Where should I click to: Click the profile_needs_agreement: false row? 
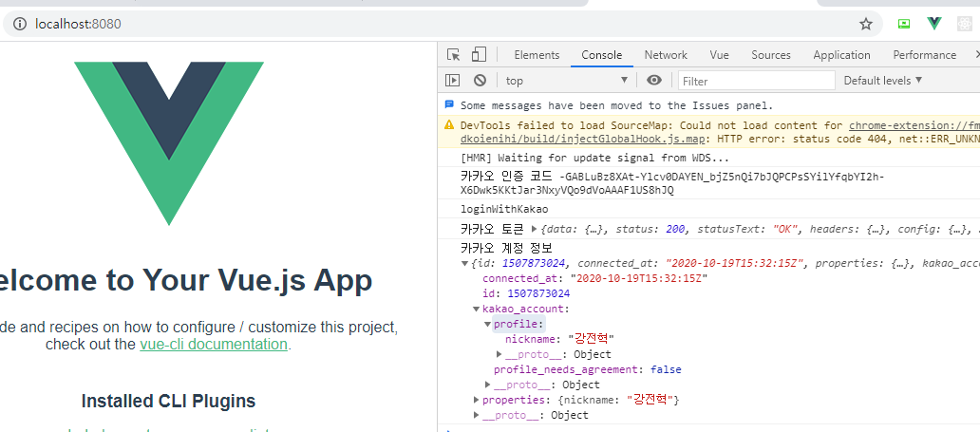(588, 369)
